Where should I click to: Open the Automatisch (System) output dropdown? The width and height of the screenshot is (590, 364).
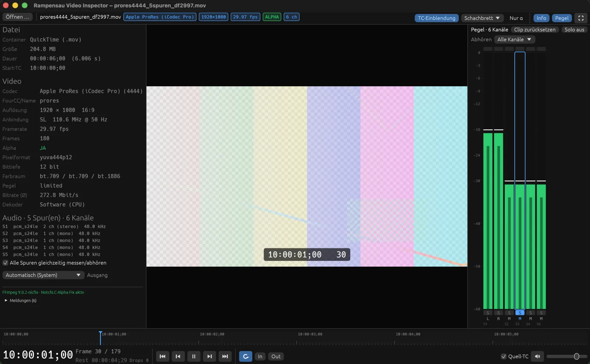[x=43, y=275]
